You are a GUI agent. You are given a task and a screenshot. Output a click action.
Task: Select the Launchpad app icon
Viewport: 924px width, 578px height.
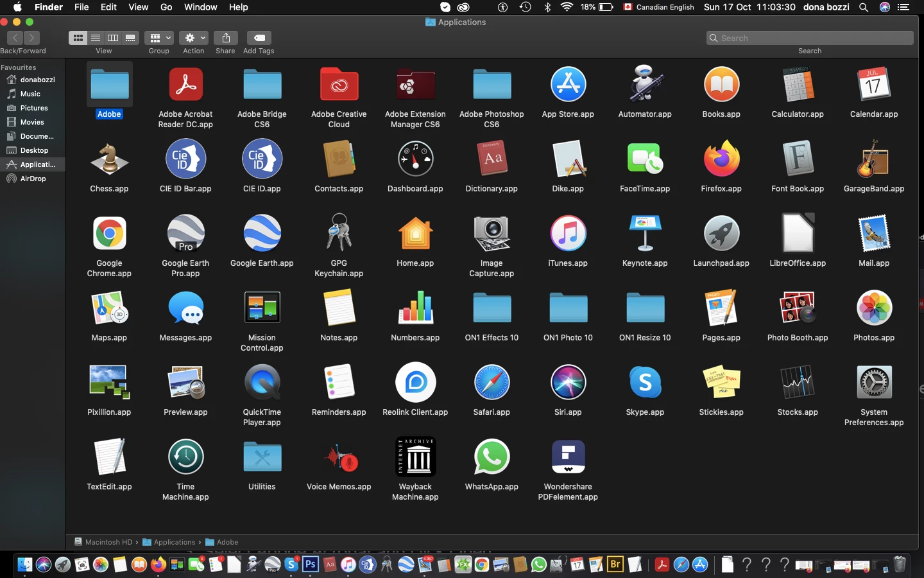(721, 233)
